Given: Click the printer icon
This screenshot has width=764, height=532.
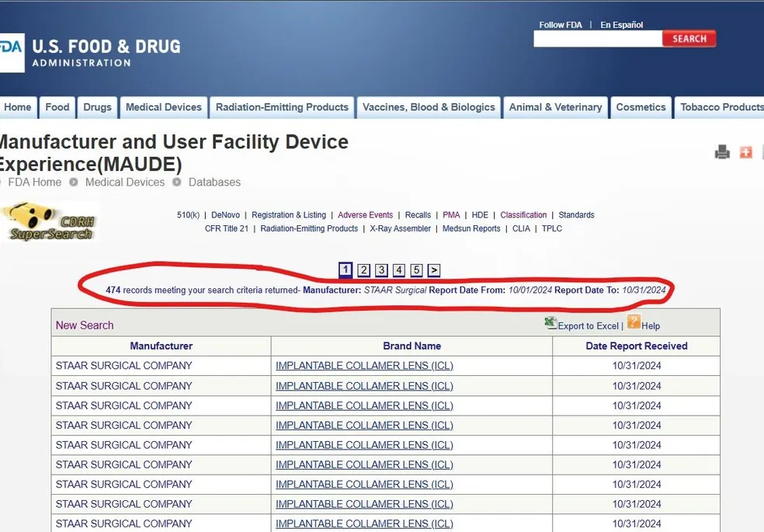Looking at the screenshot, I should coord(722,152).
